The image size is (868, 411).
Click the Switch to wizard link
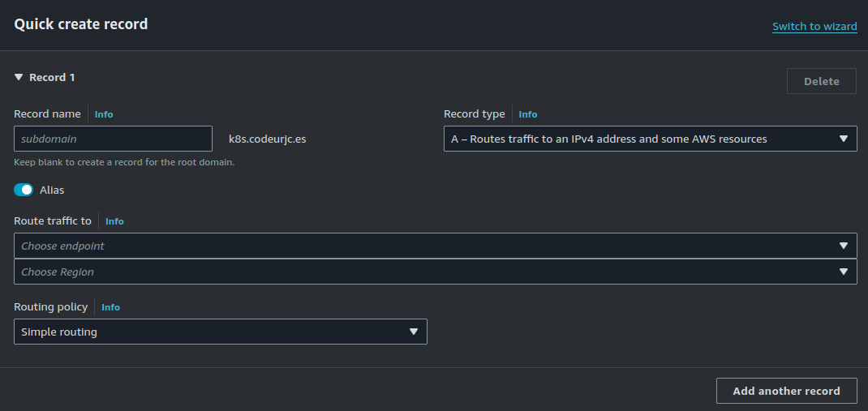[x=814, y=27]
